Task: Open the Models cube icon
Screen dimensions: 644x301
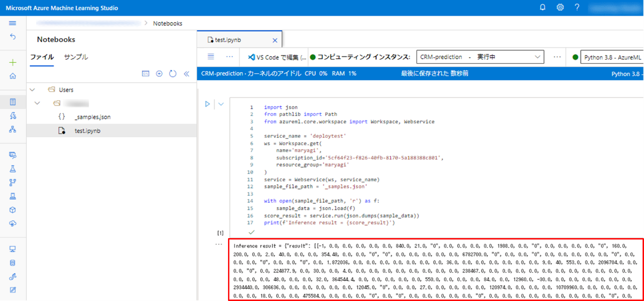Action: tap(12, 210)
